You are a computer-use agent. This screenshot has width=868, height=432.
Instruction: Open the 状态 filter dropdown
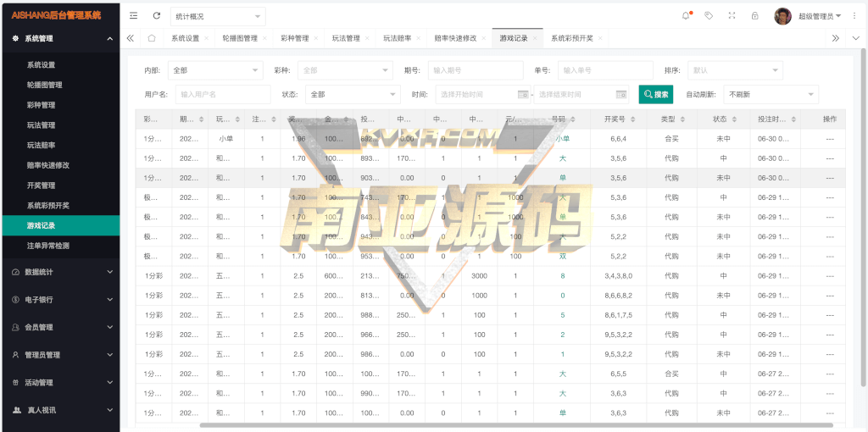click(x=353, y=94)
